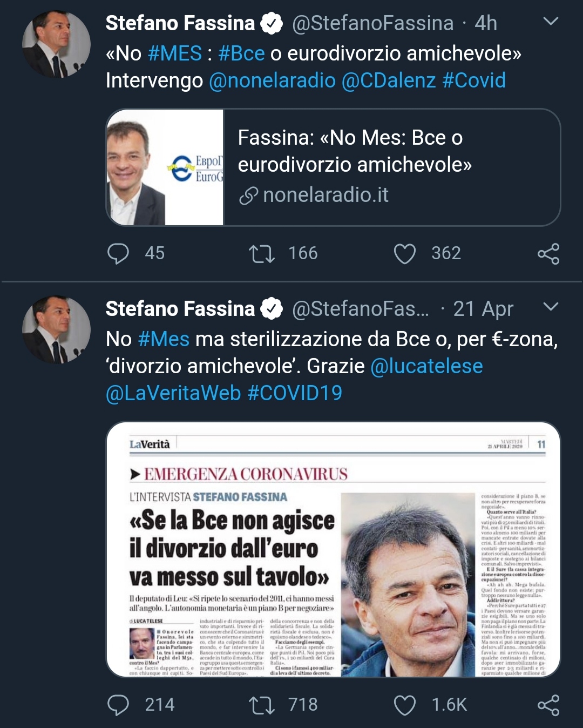
Task: Like the first tweet with 362 likes
Action: point(404,253)
